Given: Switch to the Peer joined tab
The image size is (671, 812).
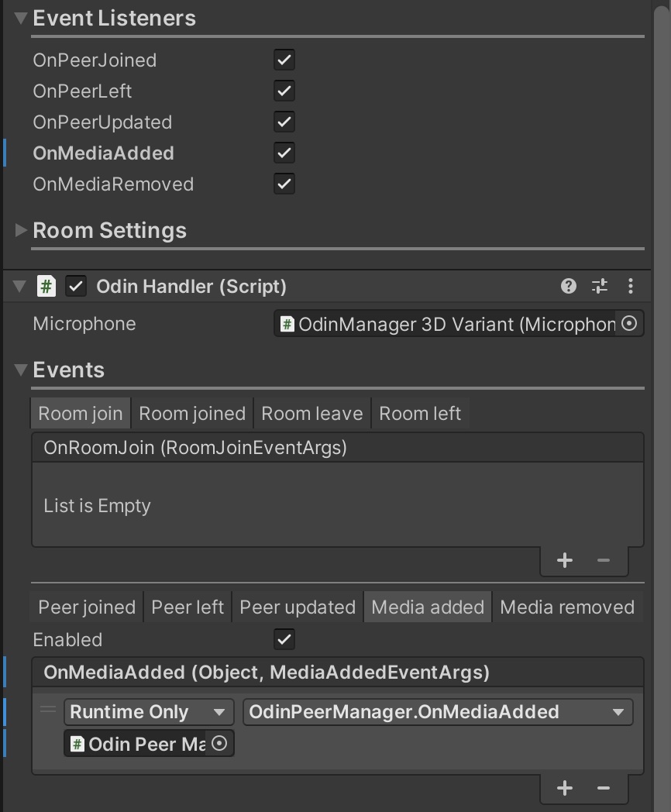Looking at the screenshot, I should click(x=87, y=607).
